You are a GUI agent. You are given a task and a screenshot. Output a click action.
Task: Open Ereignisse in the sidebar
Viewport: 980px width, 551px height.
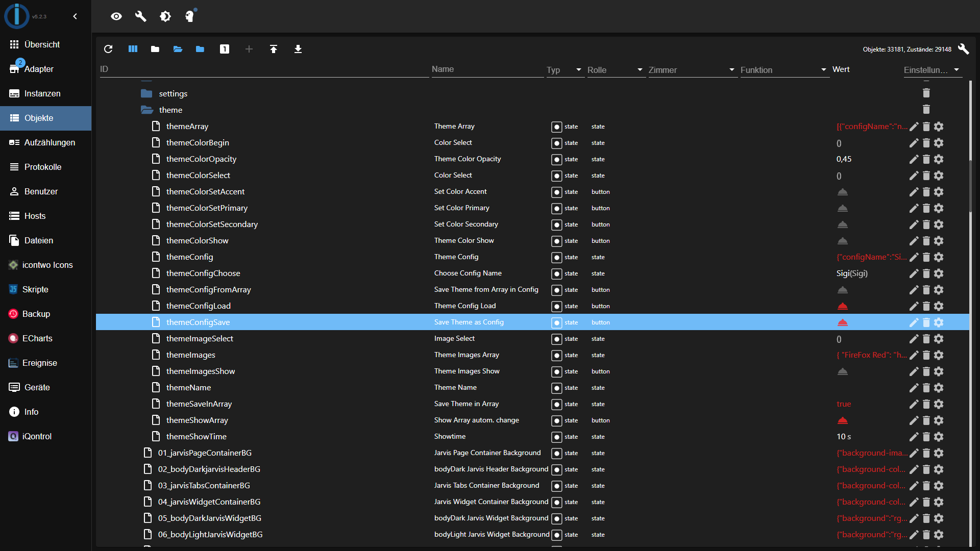click(45, 363)
